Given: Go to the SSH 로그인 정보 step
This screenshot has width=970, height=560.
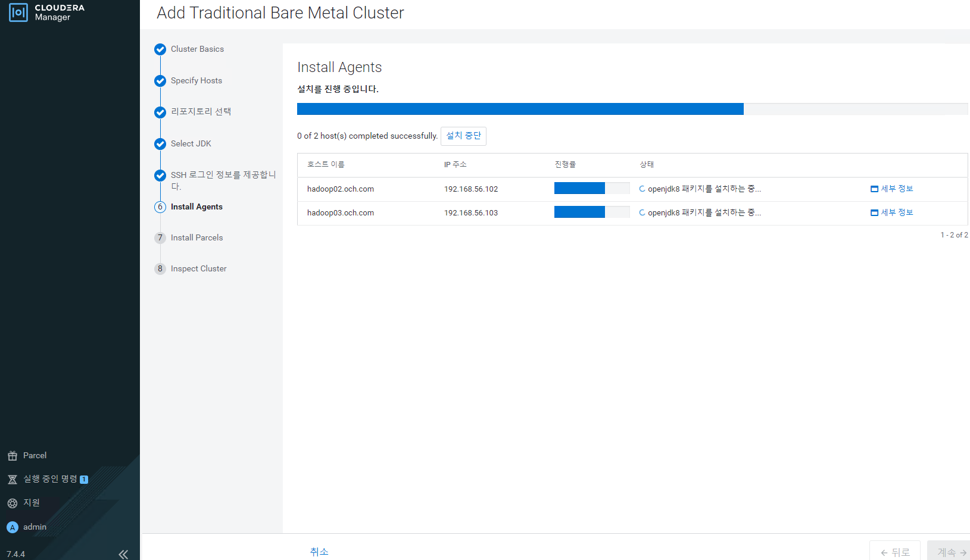Looking at the screenshot, I should point(223,180).
